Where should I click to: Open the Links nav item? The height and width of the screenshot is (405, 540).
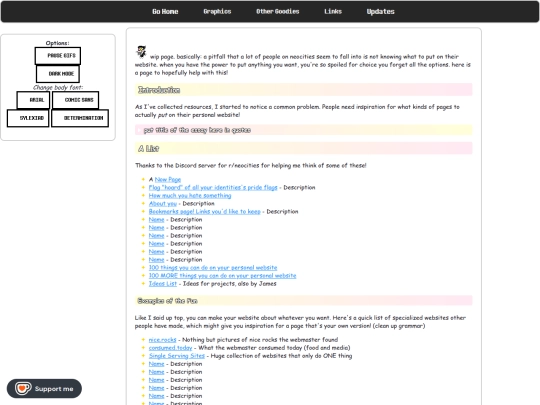point(333,11)
